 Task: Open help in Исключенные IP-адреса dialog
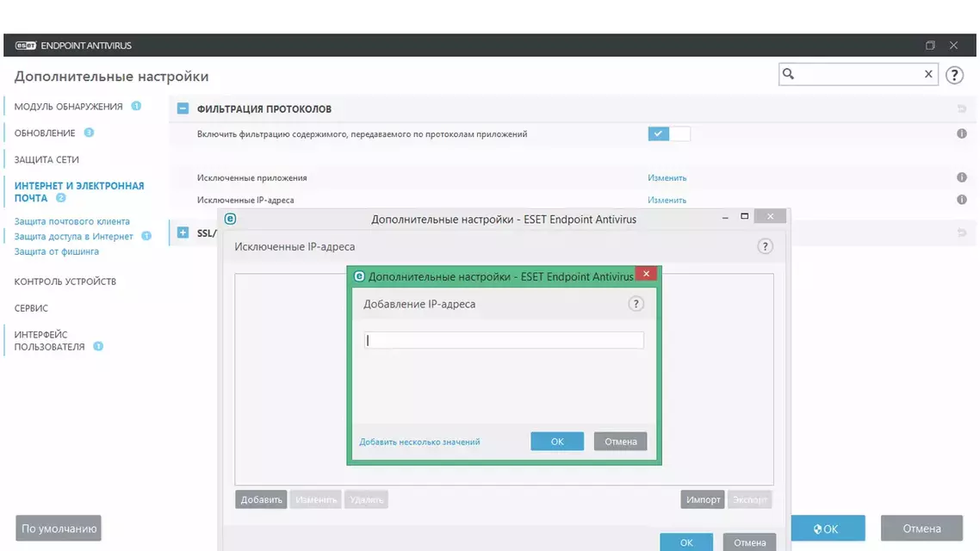[x=765, y=246]
